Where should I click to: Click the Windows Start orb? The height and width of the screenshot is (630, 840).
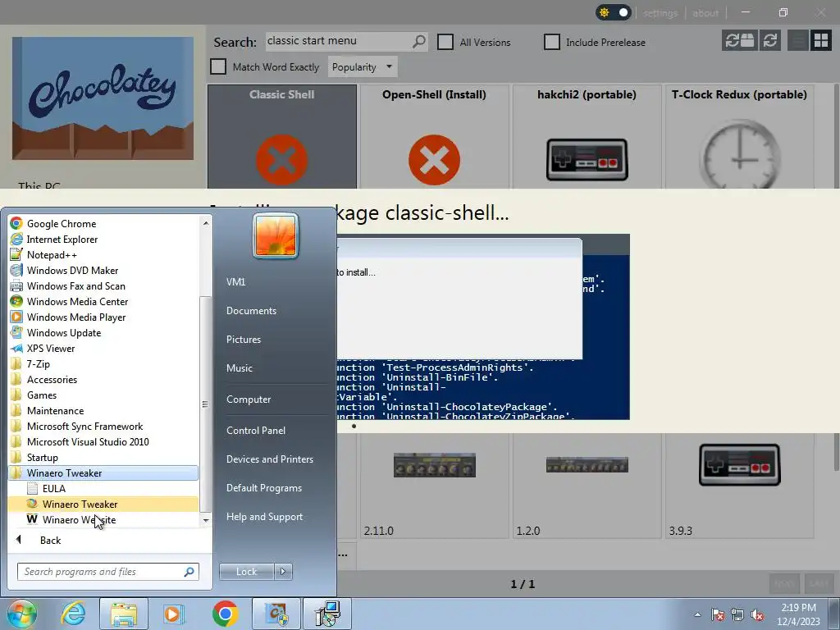(21, 614)
